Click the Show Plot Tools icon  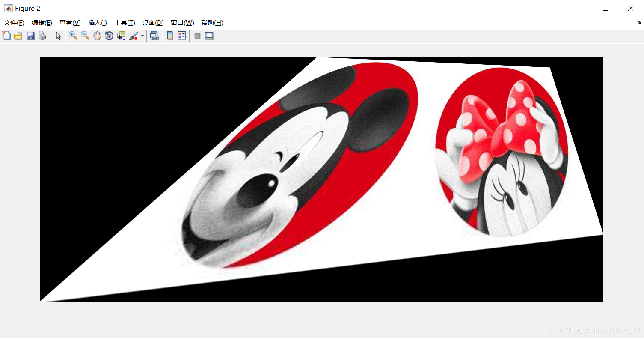(209, 36)
